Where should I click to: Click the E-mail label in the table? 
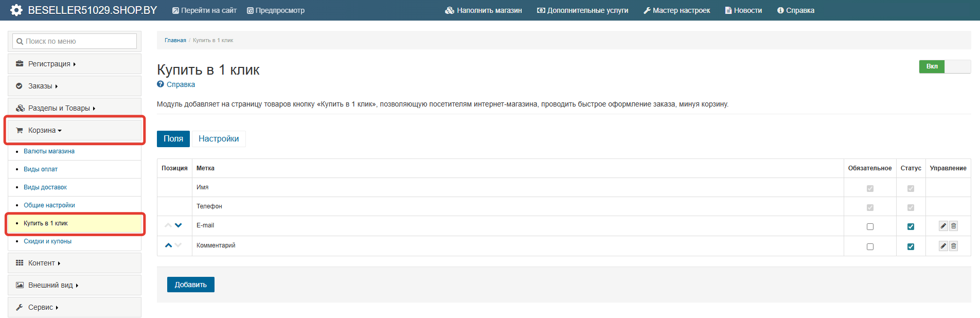[205, 225]
